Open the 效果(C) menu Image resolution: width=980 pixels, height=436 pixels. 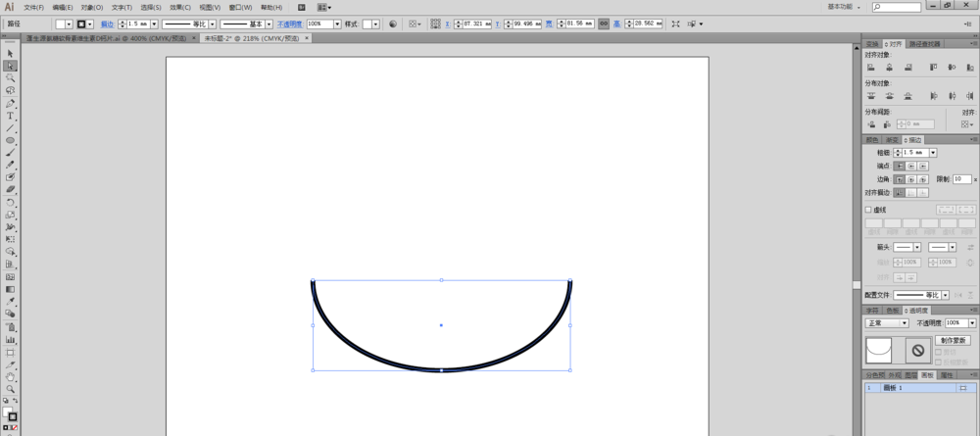(x=179, y=7)
